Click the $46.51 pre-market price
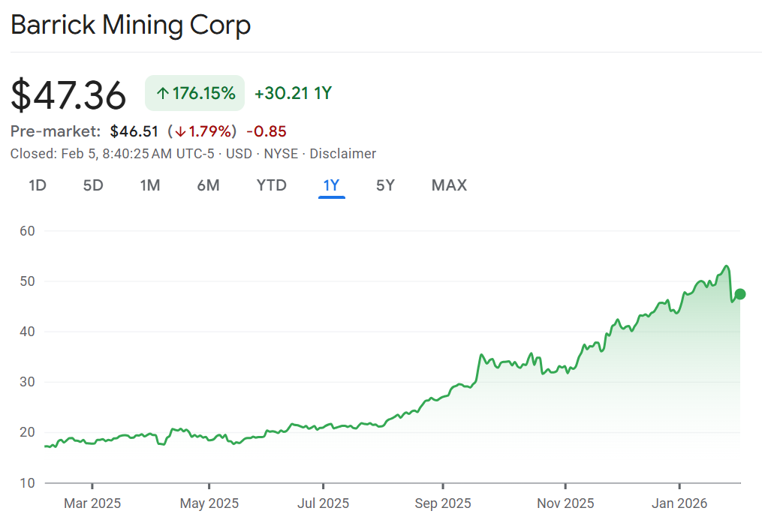The width and height of the screenshot is (762, 532). tap(134, 131)
